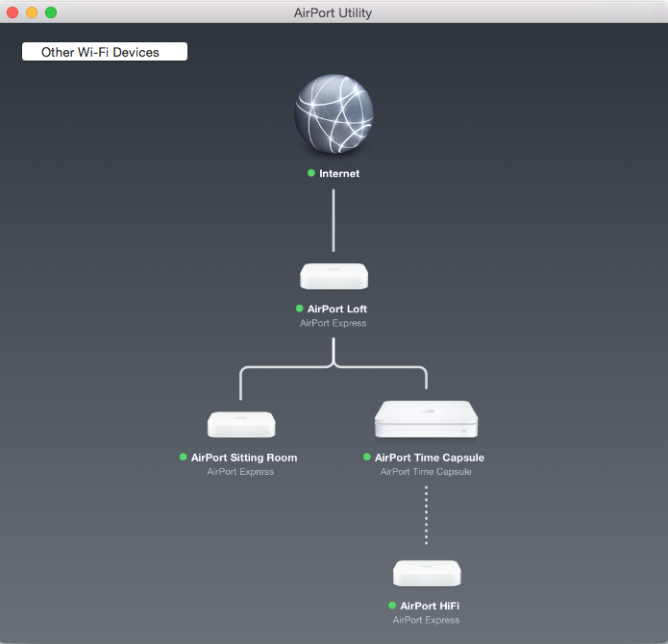Click 'AirPort Express' subtitle under AirPort Loft
Image resolution: width=668 pixels, height=644 pixels.
(x=334, y=323)
